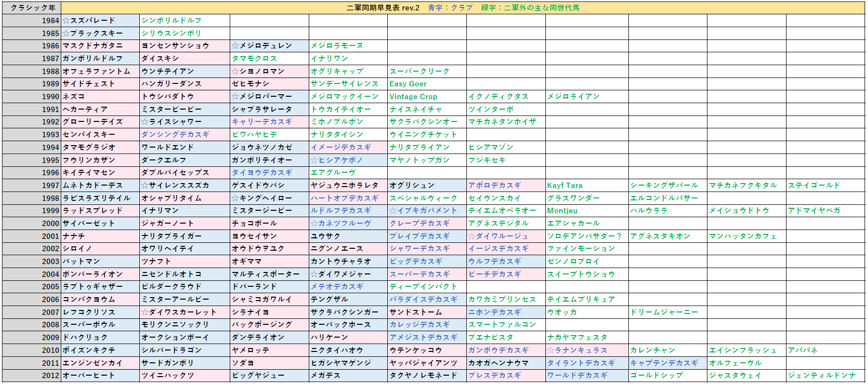Select the ゴールドシップ cell
Image resolution: width=868 pixels, height=386 pixels.
point(667,376)
